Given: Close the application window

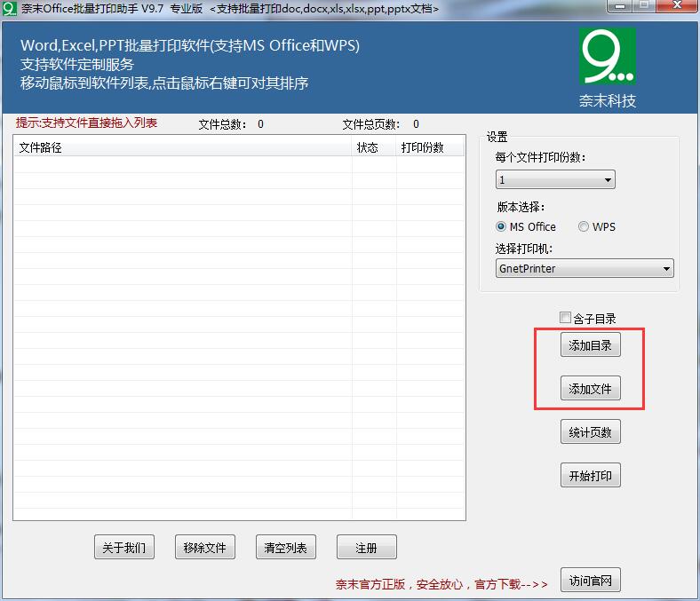Looking at the screenshot, I should 677,5.
